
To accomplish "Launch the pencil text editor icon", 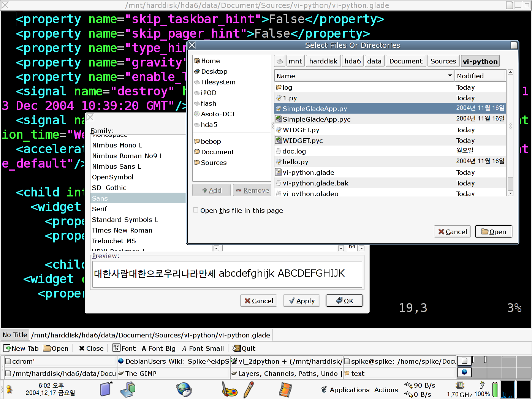I will 249,390.
